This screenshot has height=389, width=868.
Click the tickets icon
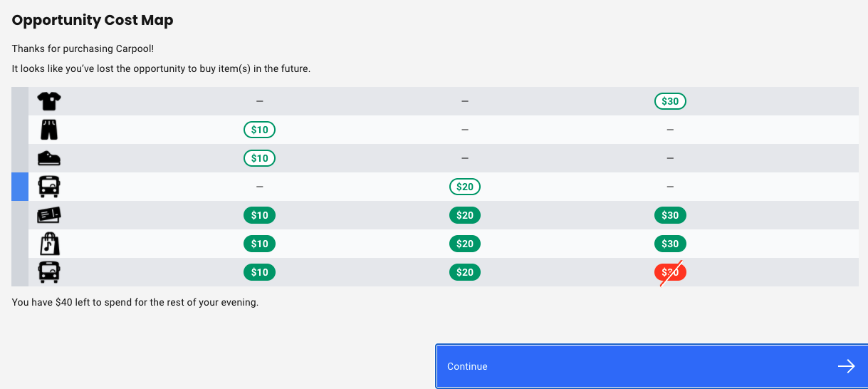pos(49,215)
